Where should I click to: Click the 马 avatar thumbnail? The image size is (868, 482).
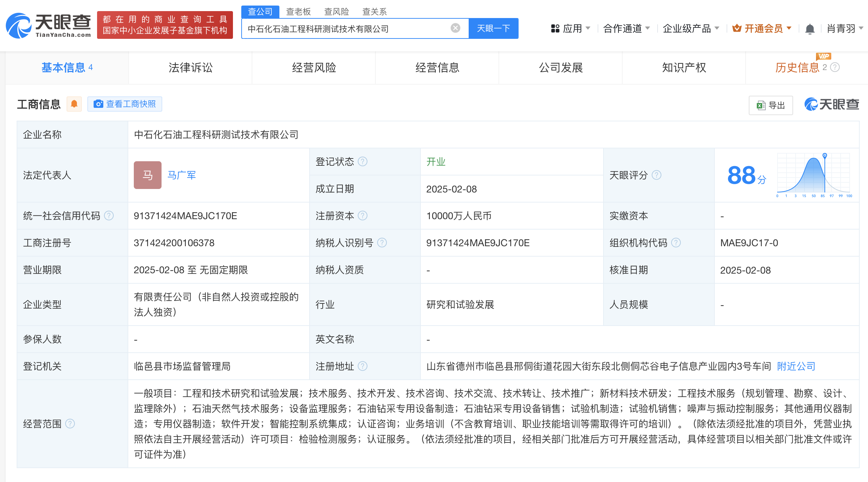click(147, 175)
